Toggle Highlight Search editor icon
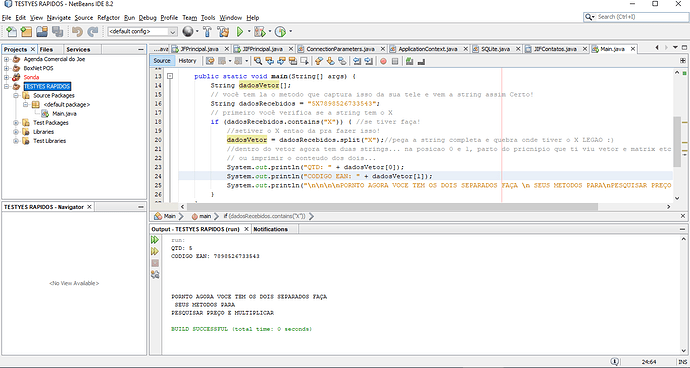The image size is (690, 368). point(293,61)
